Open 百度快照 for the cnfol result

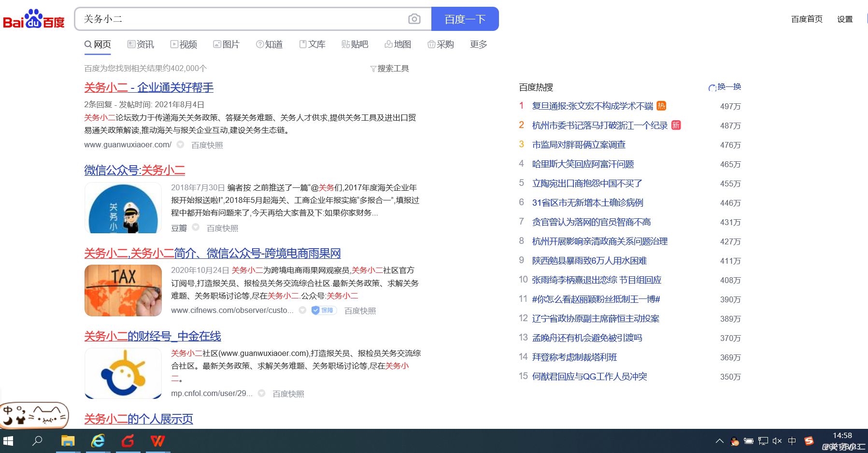coord(288,394)
